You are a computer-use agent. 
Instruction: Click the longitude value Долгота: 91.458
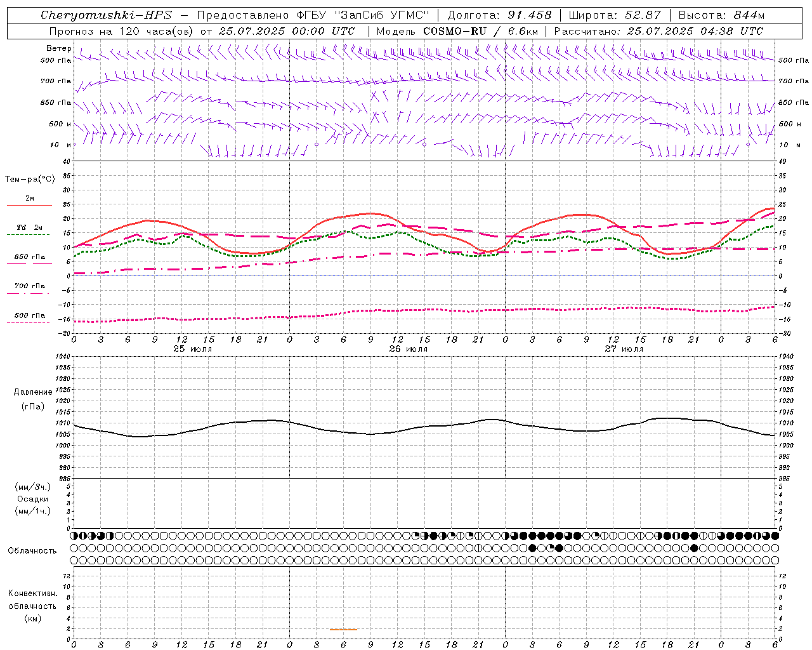(500, 15)
